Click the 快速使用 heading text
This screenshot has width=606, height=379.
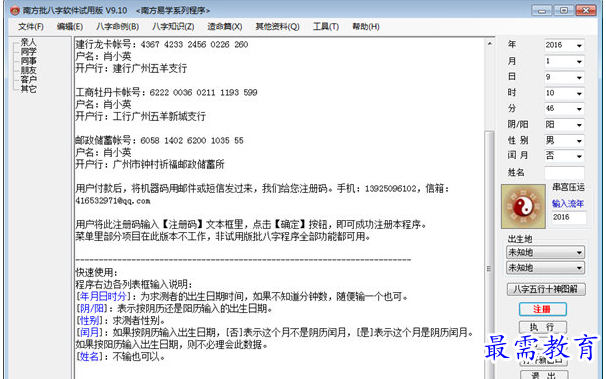click(96, 272)
